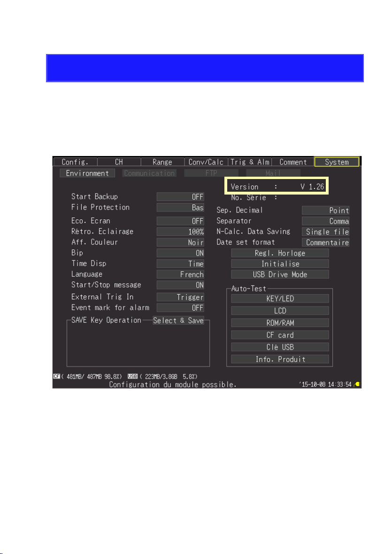Viewport: 392px width, 554px height.
Task: Change External Trig In Trigger value
Action: tap(180, 297)
